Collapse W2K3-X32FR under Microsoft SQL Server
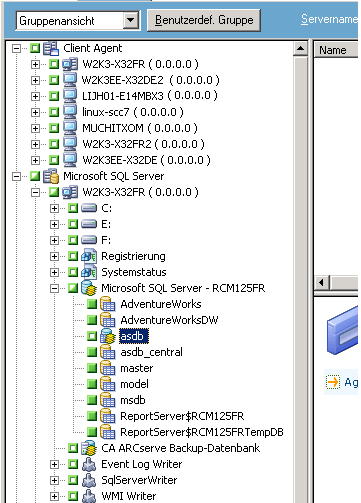The height and width of the screenshot is (503, 361). [x=35, y=192]
